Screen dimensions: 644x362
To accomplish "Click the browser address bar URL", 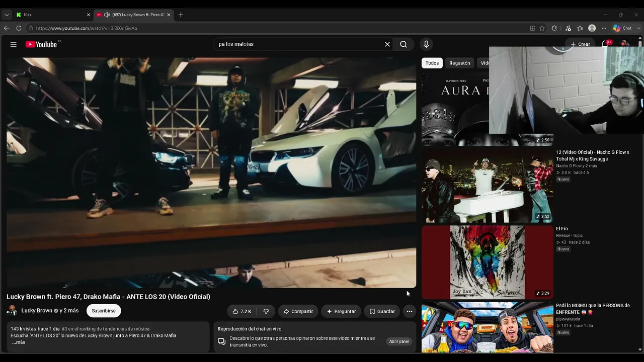I will pyautogui.click(x=87, y=28).
